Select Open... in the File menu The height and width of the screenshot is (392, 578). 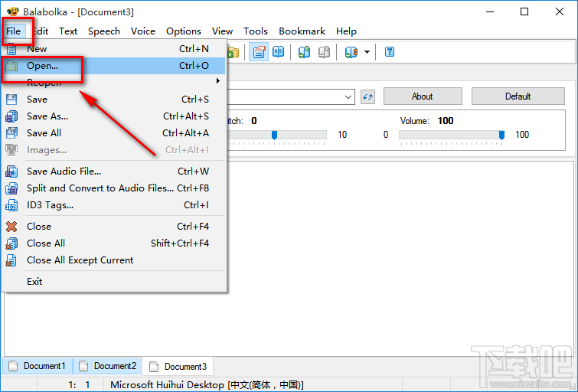pyautogui.click(x=114, y=66)
